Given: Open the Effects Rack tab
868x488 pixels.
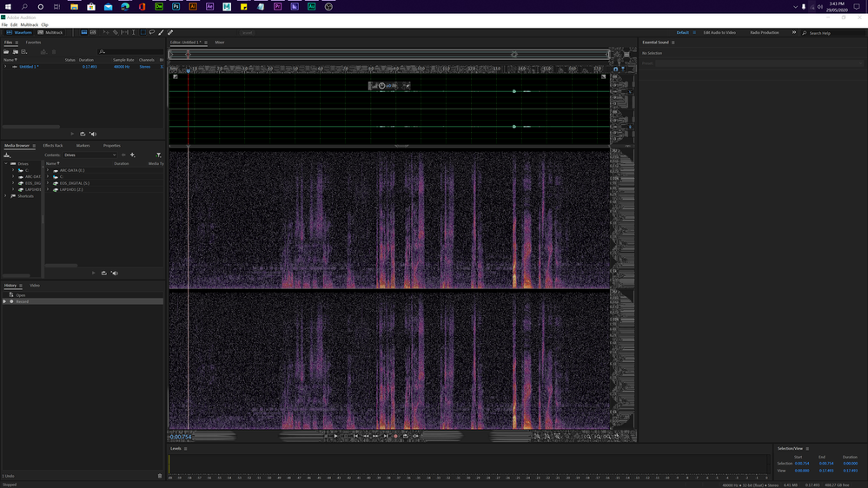Looking at the screenshot, I should [x=53, y=146].
